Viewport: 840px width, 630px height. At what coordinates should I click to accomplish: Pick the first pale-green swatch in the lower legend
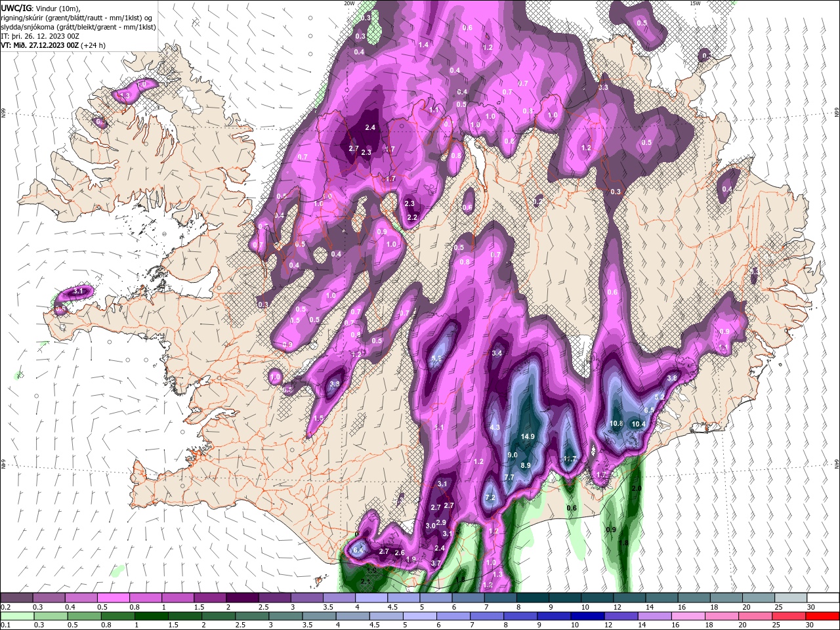point(16,616)
